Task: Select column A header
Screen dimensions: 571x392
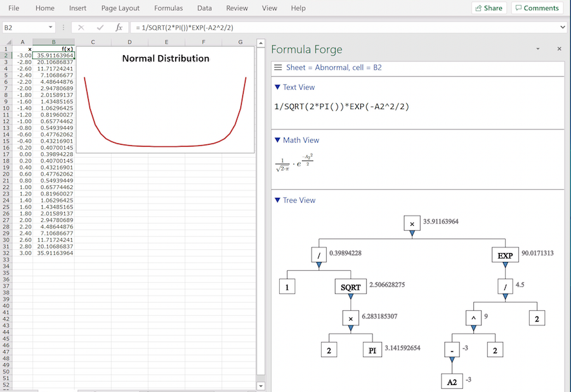Action: [23, 42]
